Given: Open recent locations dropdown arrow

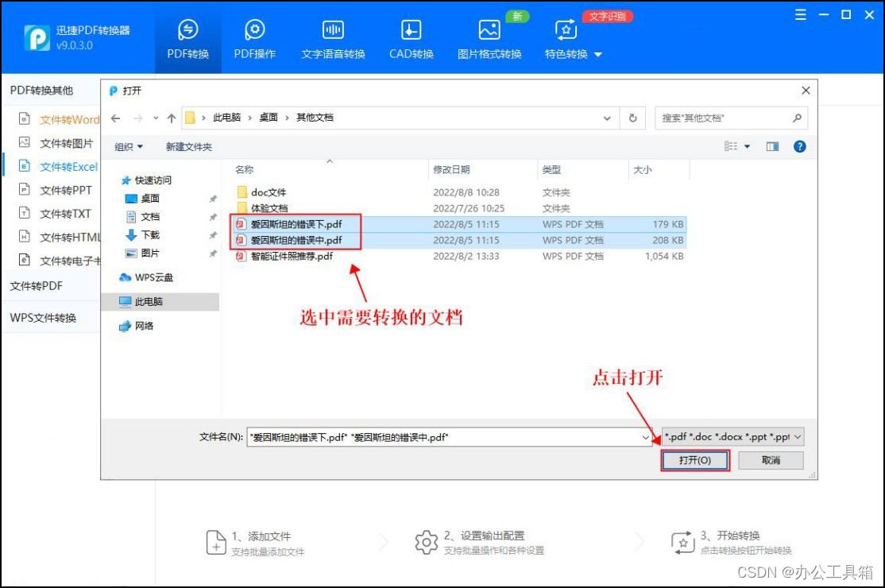Looking at the screenshot, I should pos(156,118).
